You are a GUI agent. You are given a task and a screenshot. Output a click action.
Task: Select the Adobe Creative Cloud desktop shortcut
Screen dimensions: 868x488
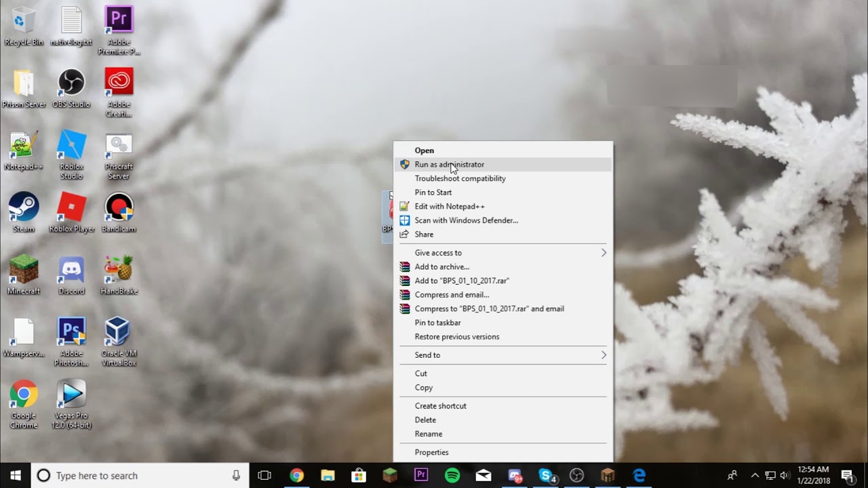click(119, 93)
